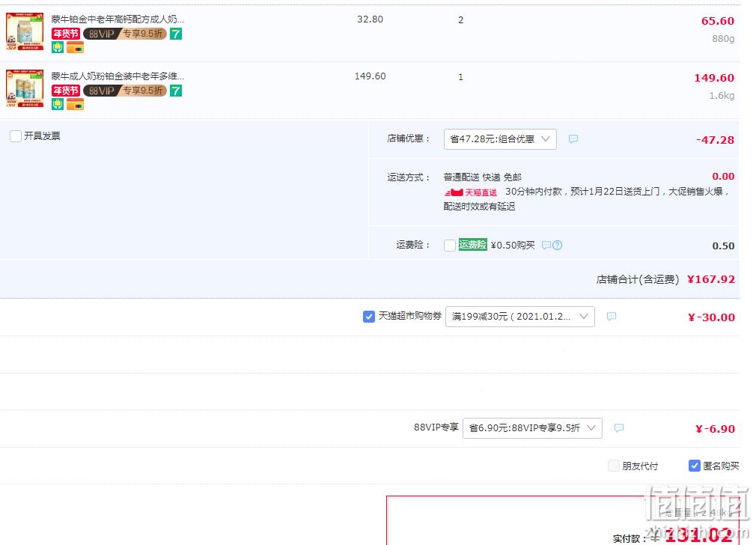Image resolution: width=756 pixels, height=545 pixels.
Task: Check the 开具发票 invoice checkbox
Action: (16, 136)
